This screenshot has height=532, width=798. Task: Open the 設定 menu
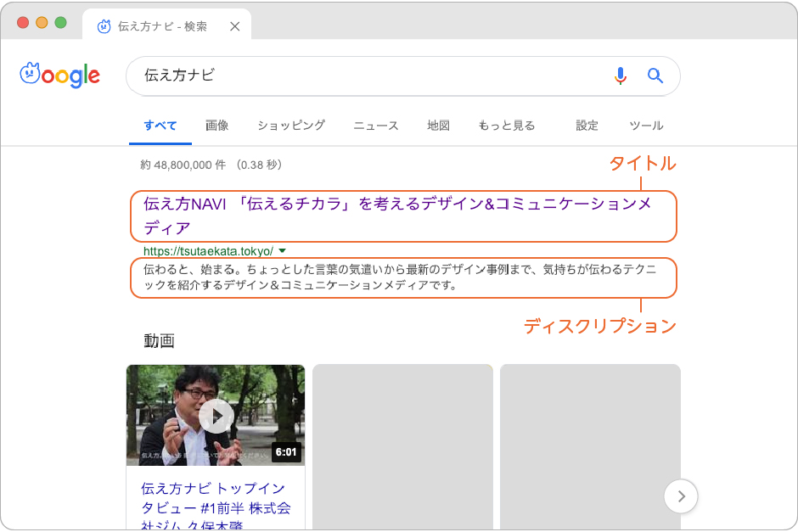[x=587, y=125]
